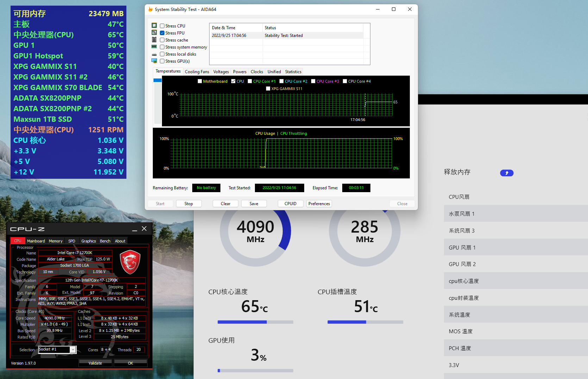
Task: Switch to the Temperatures tab in AIDA64
Action: [168, 71]
